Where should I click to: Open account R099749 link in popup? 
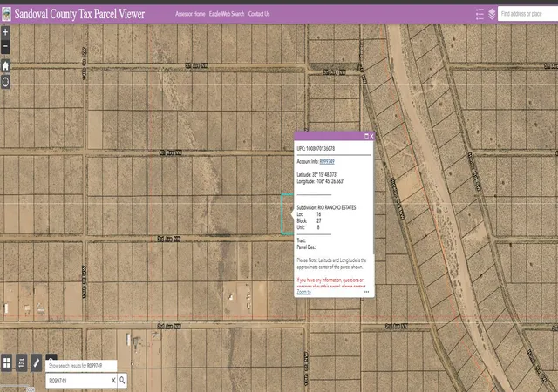coord(327,161)
